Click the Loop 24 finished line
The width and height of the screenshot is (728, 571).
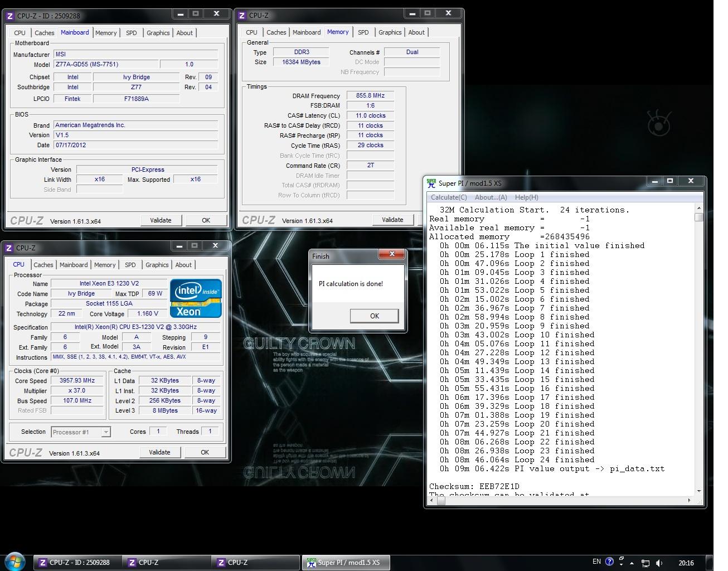point(517,459)
